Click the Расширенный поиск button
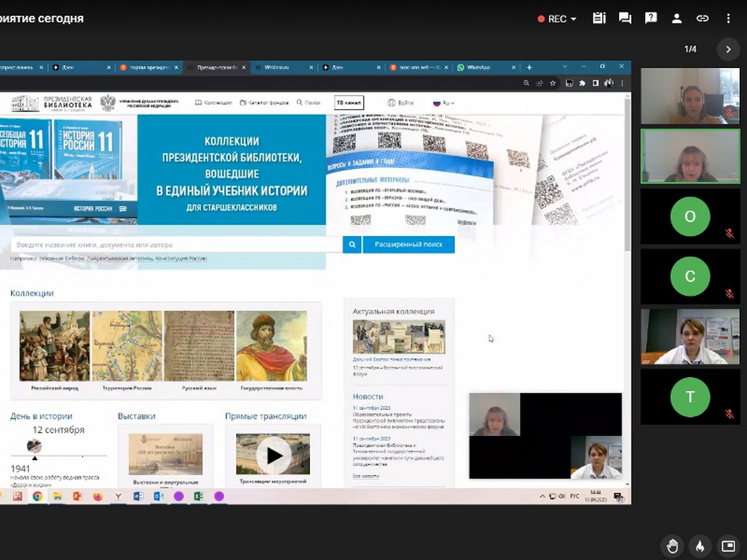The image size is (747, 560). [409, 244]
